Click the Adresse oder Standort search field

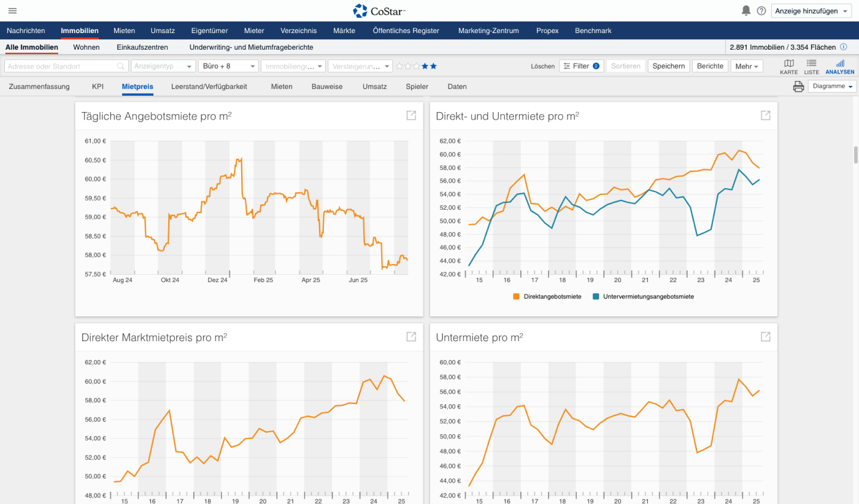[61, 66]
